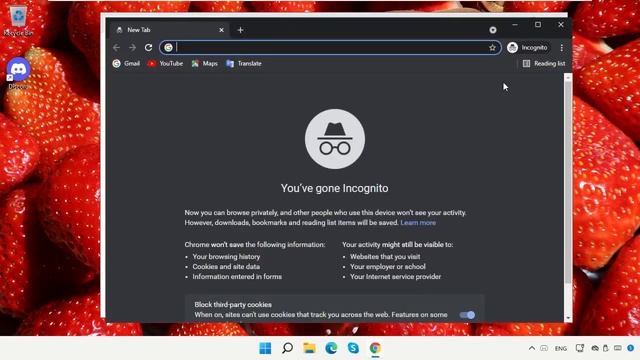The width and height of the screenshot is (640, 360).
Task: Click the forward navigation arrow
Action: pyautogui.click(x=132, y=48)
